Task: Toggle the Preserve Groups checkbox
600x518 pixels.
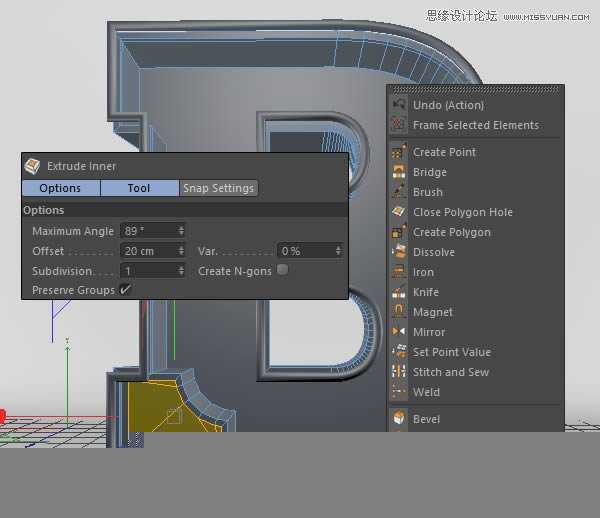Action: pyautogui.click(x=125, y=289)
